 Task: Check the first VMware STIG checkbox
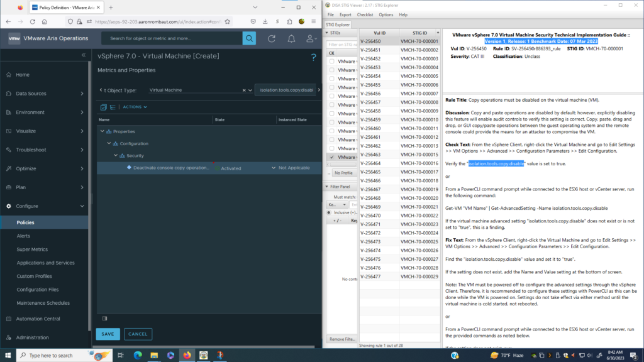(x=331, y=62)
